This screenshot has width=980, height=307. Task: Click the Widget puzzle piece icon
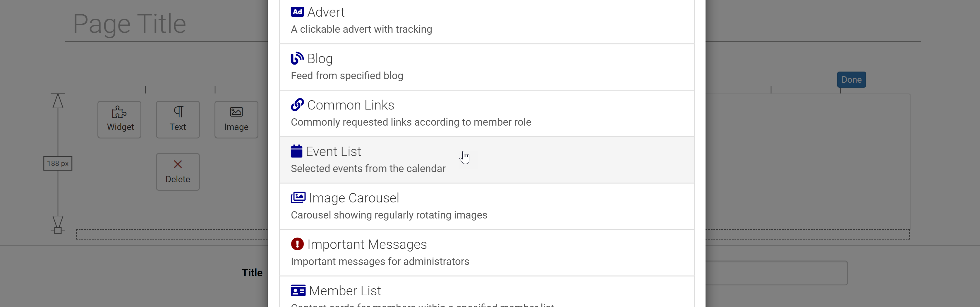pyautogui.click(x=119, y=112)
